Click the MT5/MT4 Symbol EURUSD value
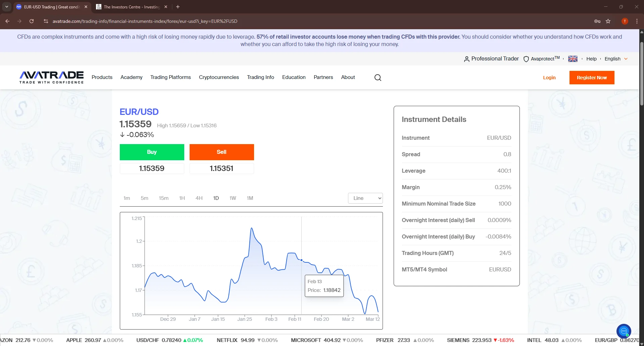 (500, 269)
